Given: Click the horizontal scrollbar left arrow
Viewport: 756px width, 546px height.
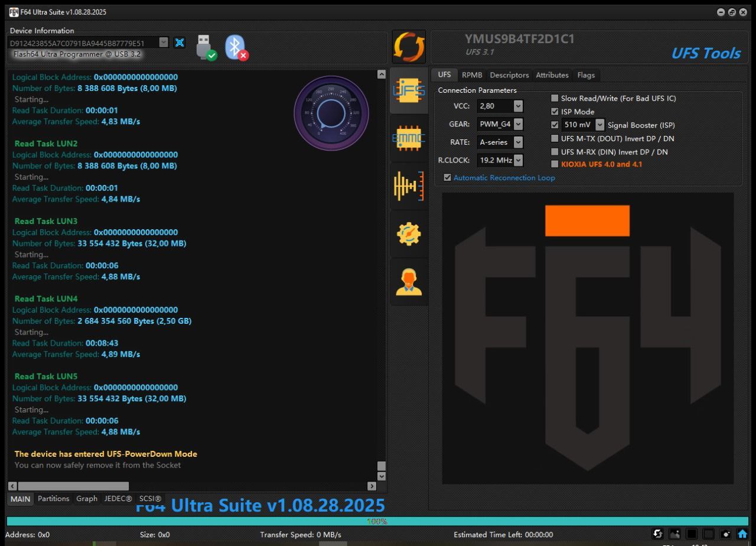Looking at the screenshot, I should click(x=12, y=486).
